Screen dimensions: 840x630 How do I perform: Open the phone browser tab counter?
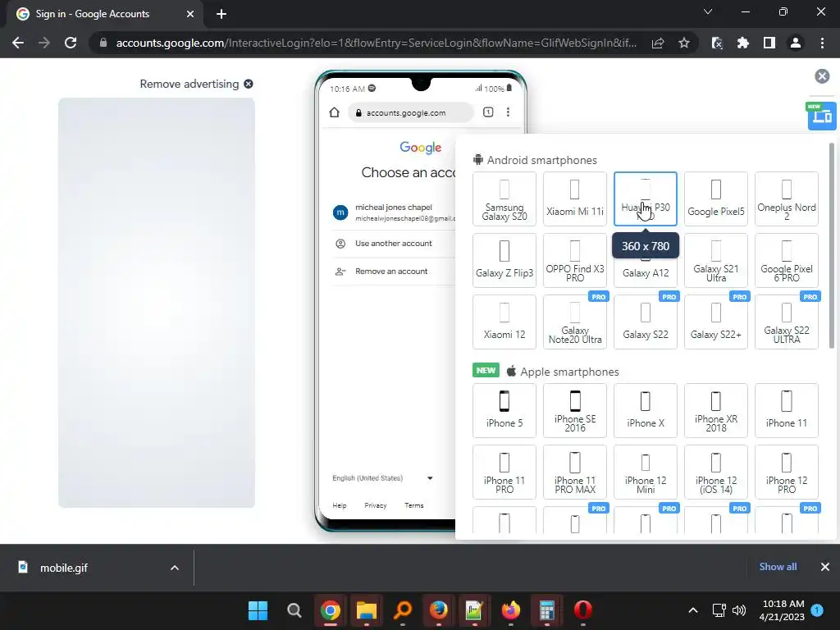click(488, 112)
